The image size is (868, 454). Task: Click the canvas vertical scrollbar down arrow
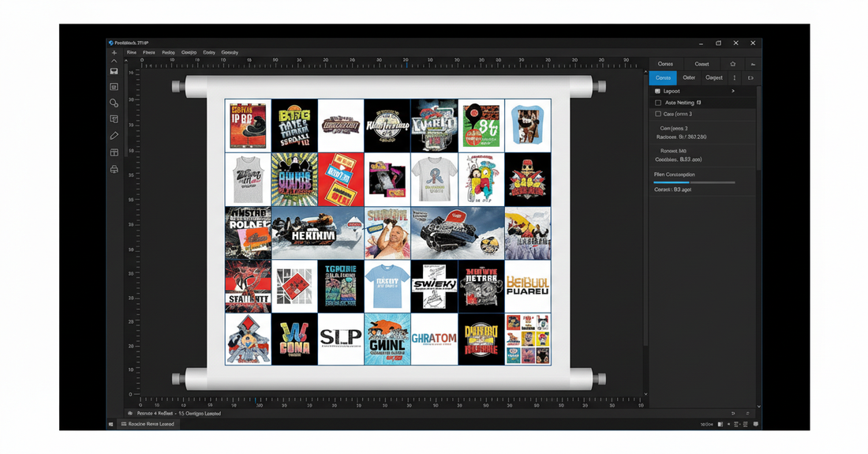click(x=645, y=394)
